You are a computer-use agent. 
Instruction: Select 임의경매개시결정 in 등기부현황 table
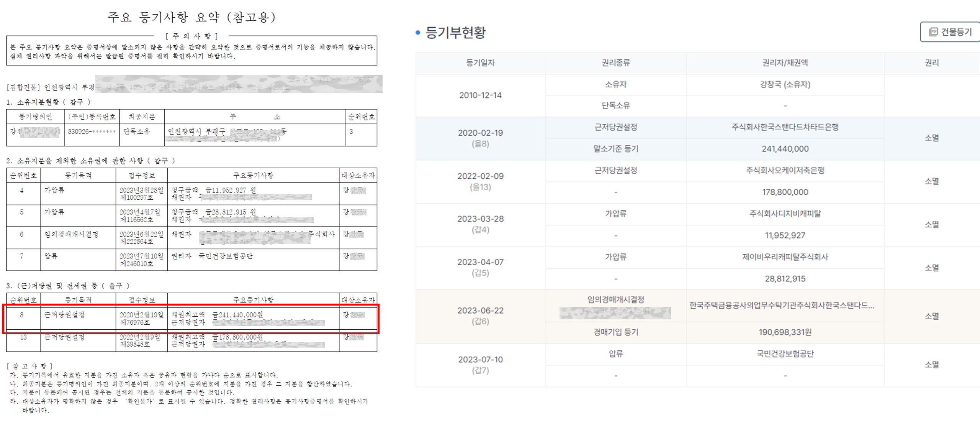(x=615, y=299)
